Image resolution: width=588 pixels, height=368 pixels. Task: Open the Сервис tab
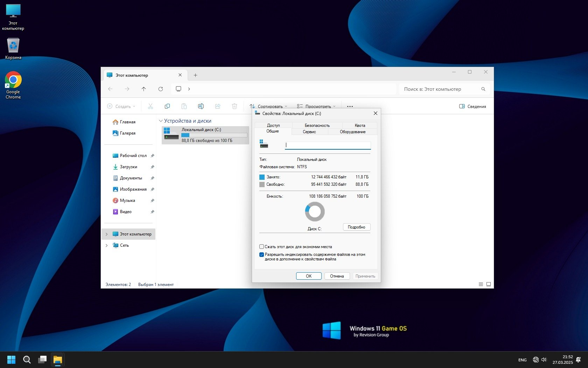tap(309, 132)
